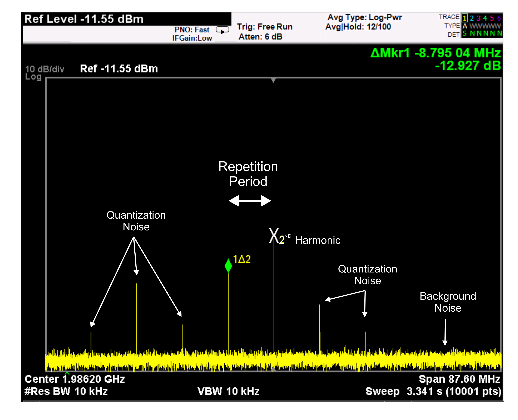Viewport: 518px width, 420px height.
Task: Click the bottom center gray triangle marker
Action: (273, 368)
